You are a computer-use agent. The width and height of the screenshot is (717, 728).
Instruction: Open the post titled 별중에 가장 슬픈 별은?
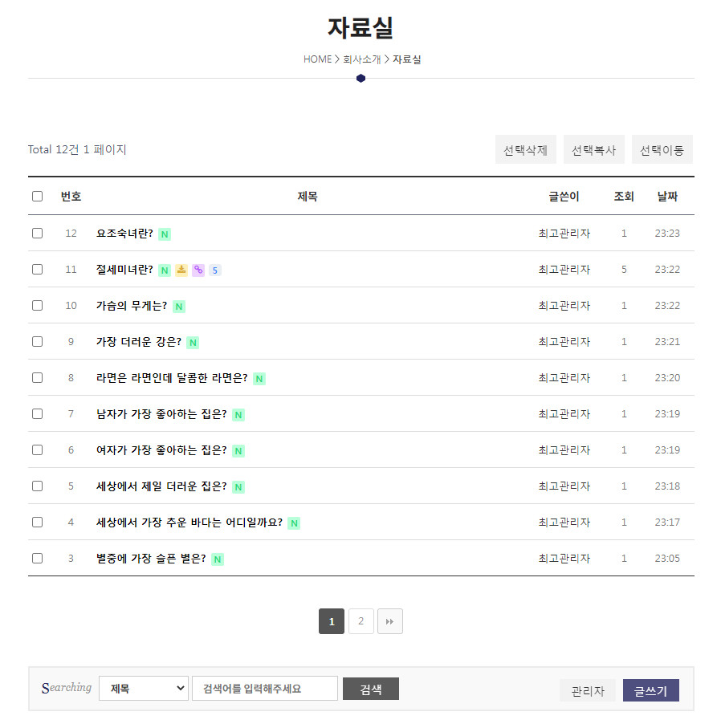[x=151, y=559]
